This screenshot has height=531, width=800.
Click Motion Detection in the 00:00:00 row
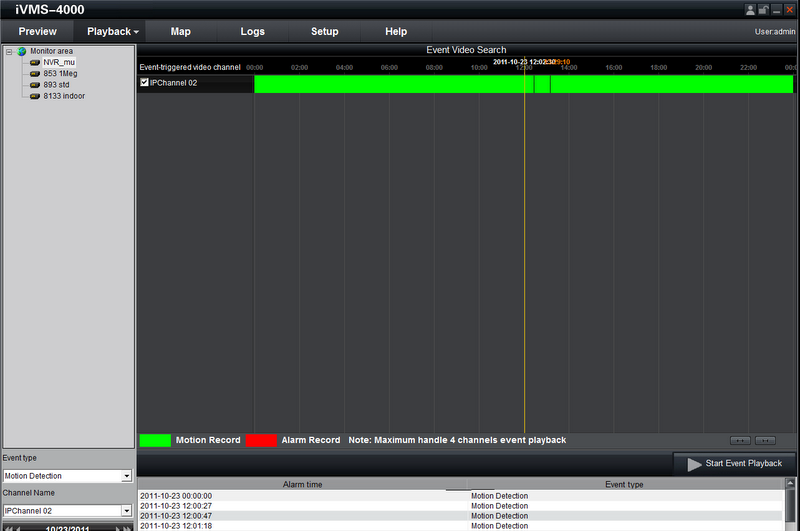coord(499,496)
